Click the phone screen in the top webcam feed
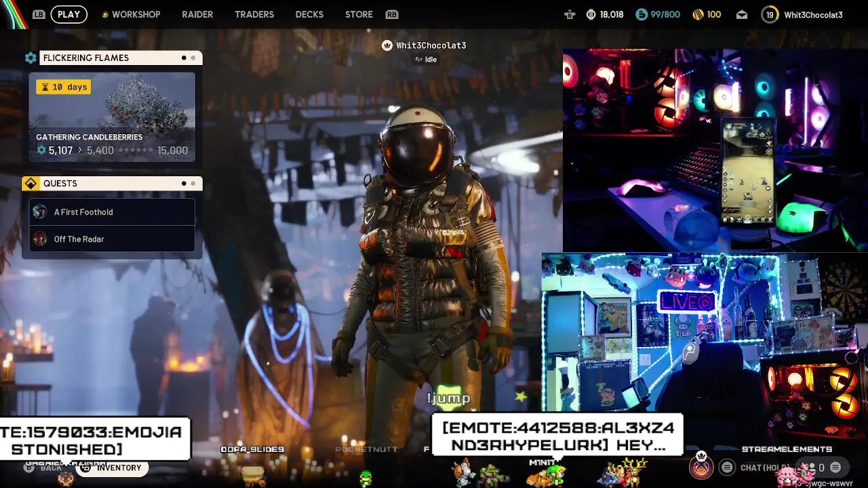868x488 pixels. coord(748,174)
